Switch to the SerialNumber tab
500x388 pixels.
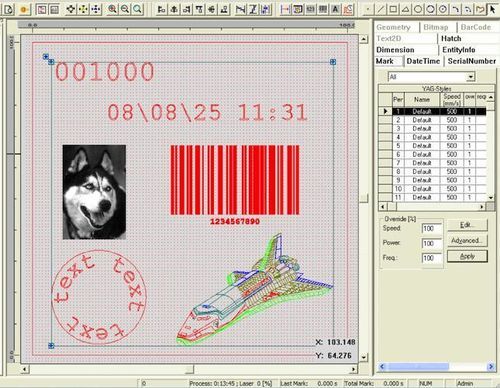coord(472,61)
